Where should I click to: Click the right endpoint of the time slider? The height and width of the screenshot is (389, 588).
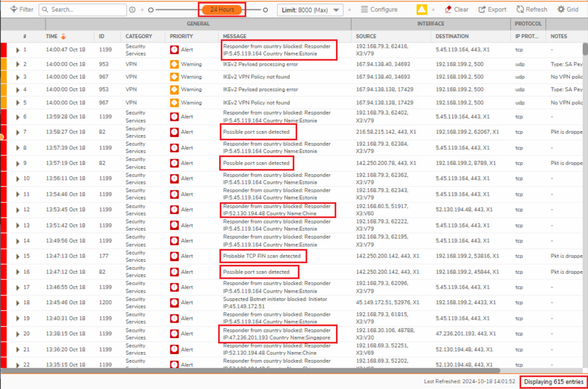[x=265, y=10]
